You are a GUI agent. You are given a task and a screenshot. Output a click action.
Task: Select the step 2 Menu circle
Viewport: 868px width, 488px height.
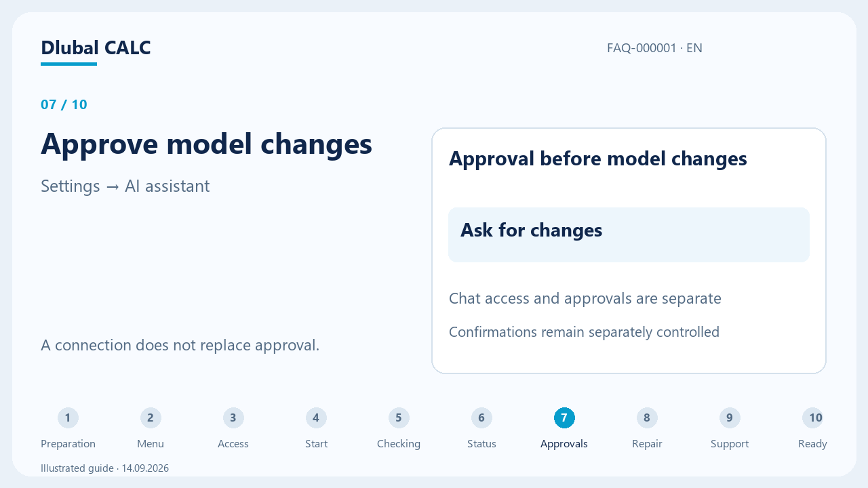click(151, 418)
